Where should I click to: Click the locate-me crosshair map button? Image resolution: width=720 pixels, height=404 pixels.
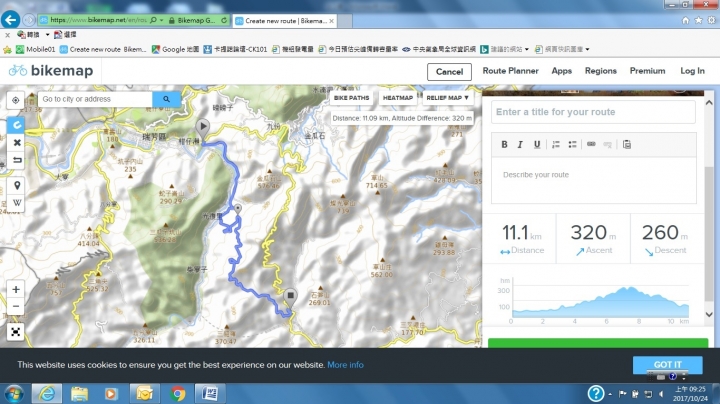coord(16,100)
